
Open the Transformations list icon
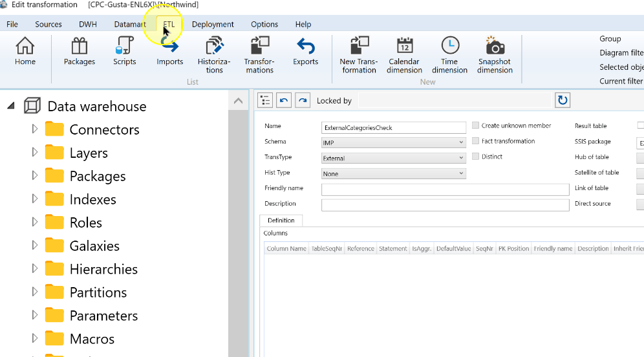click(x=259, y=55)
